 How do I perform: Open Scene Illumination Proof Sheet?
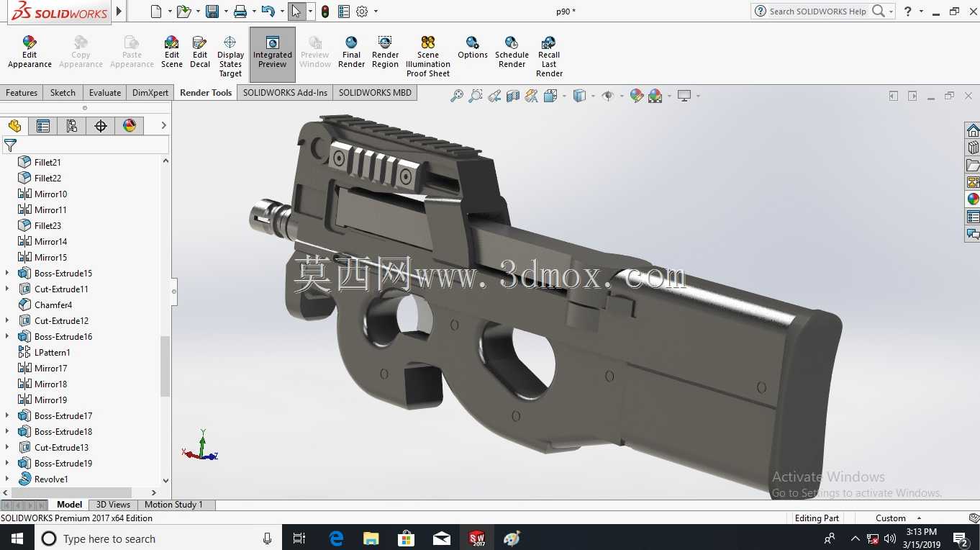pyautogui.click(x=428, y=56)
